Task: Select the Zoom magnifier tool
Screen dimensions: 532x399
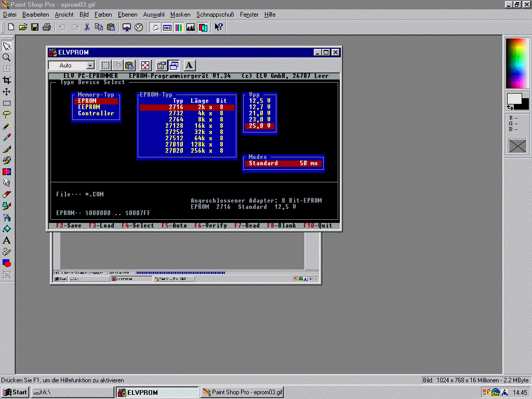Action: coord(7,57)
